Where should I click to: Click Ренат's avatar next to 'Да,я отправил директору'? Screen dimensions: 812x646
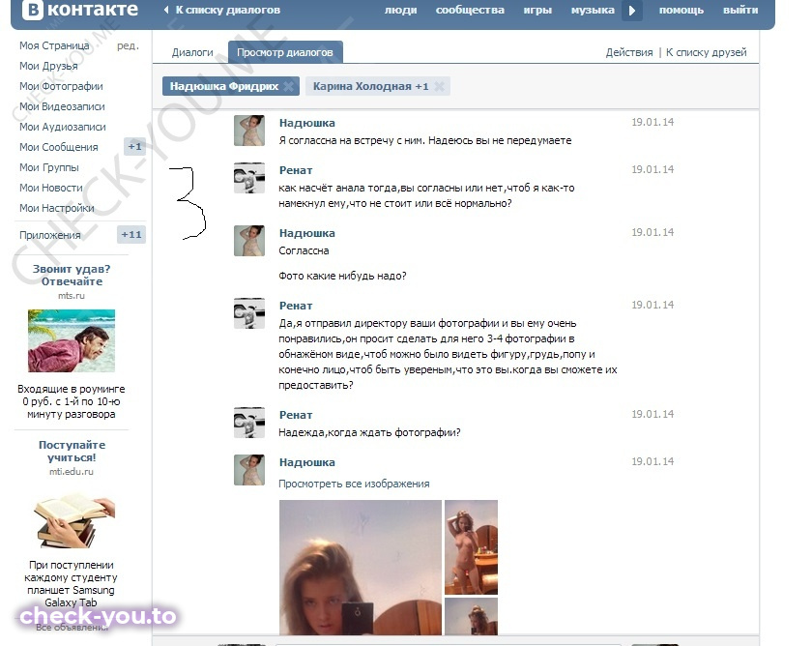(x=249, y=313)
